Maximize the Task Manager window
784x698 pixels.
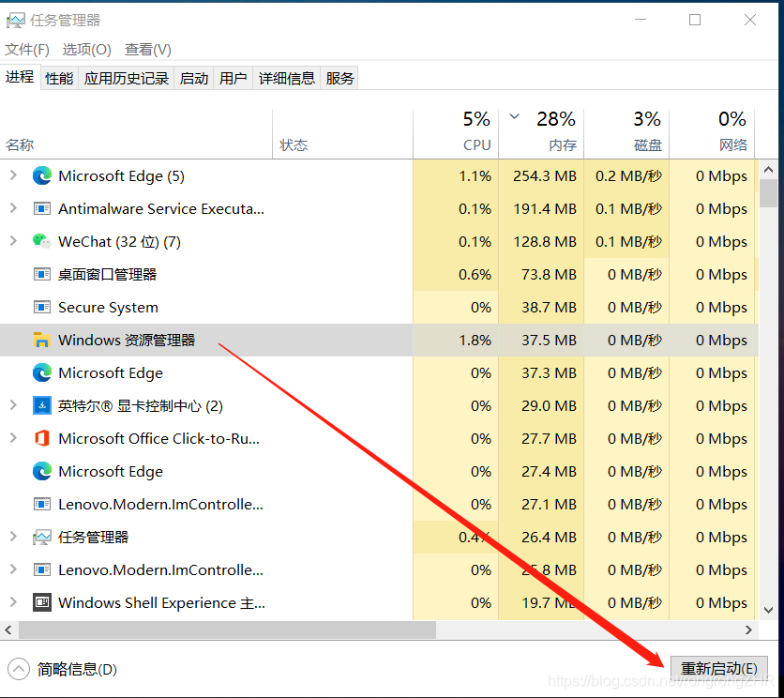tap(695, 20)
